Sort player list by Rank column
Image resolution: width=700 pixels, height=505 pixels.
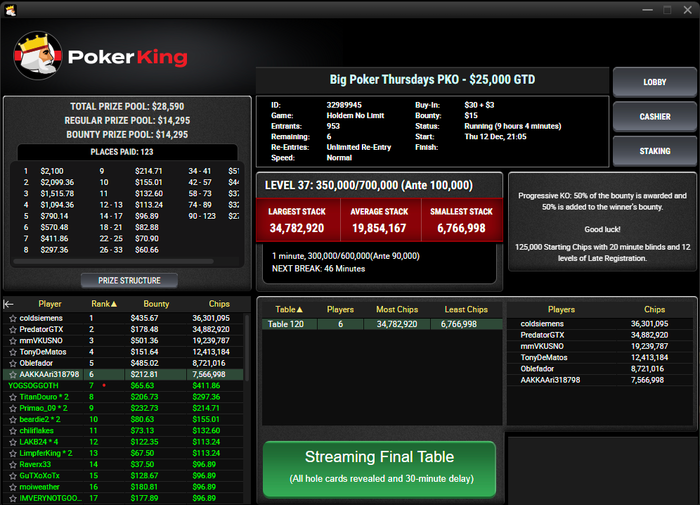(x=104, y=304)
